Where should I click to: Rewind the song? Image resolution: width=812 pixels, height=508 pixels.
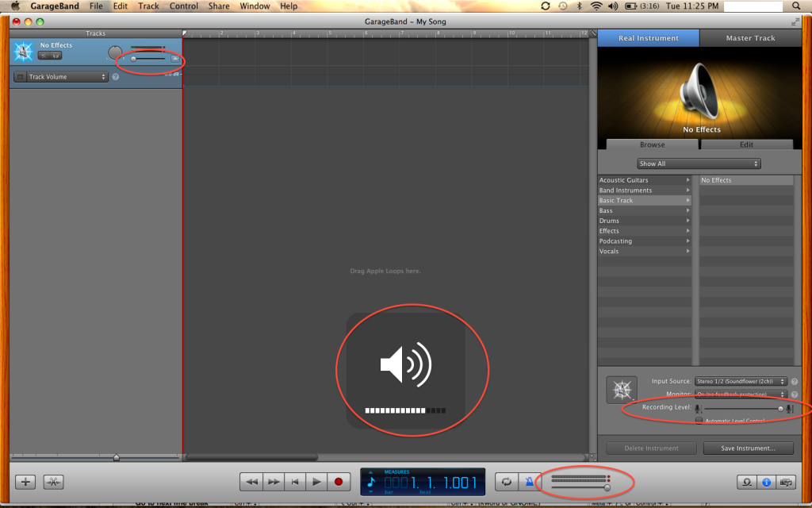[x=251, y=482]
